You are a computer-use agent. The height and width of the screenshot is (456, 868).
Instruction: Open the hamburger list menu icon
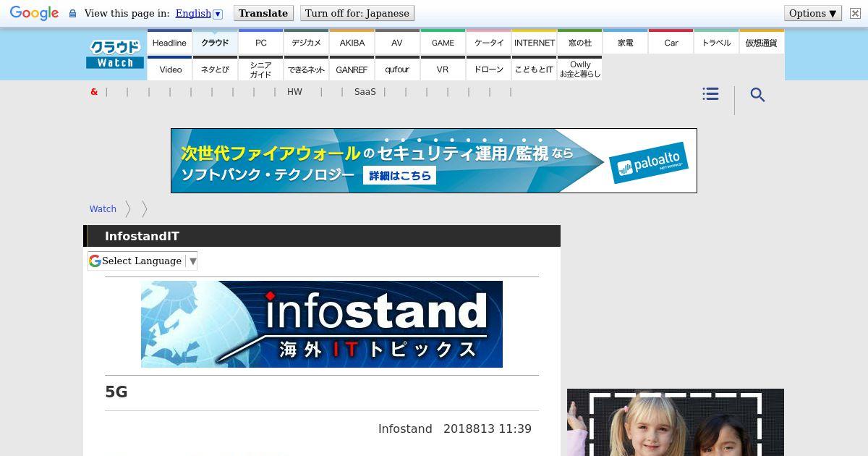point(710,94)
